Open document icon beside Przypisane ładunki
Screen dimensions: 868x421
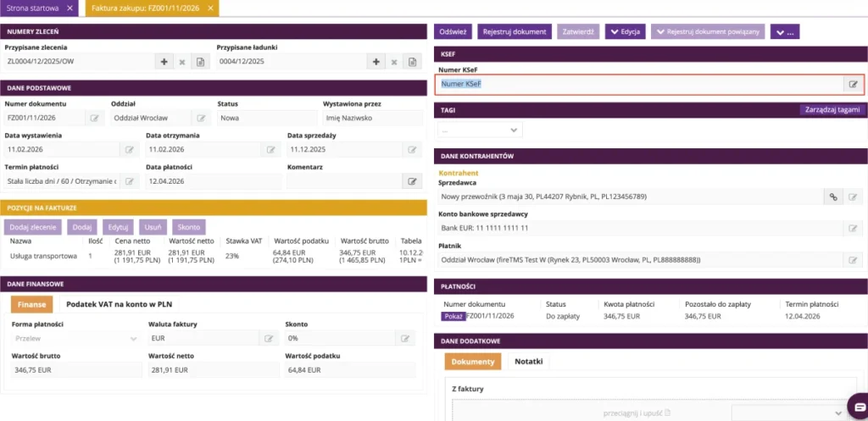412,62
